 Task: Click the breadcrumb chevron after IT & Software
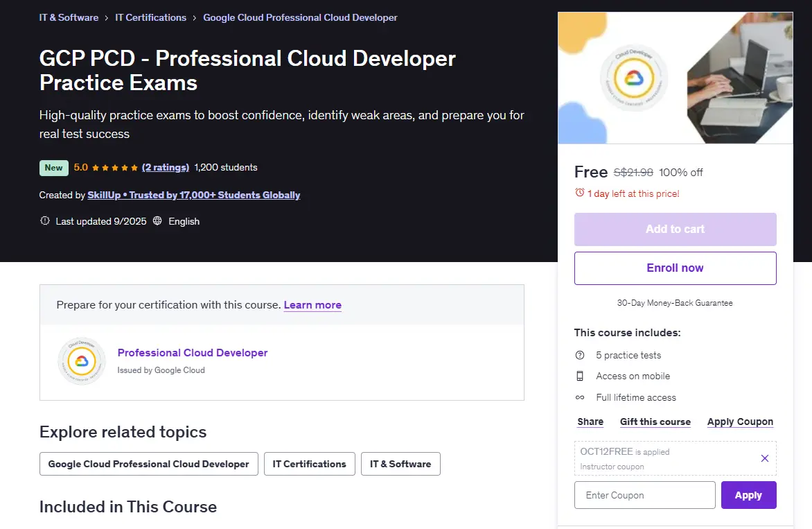pyautogui.click(x=107, y=18)
